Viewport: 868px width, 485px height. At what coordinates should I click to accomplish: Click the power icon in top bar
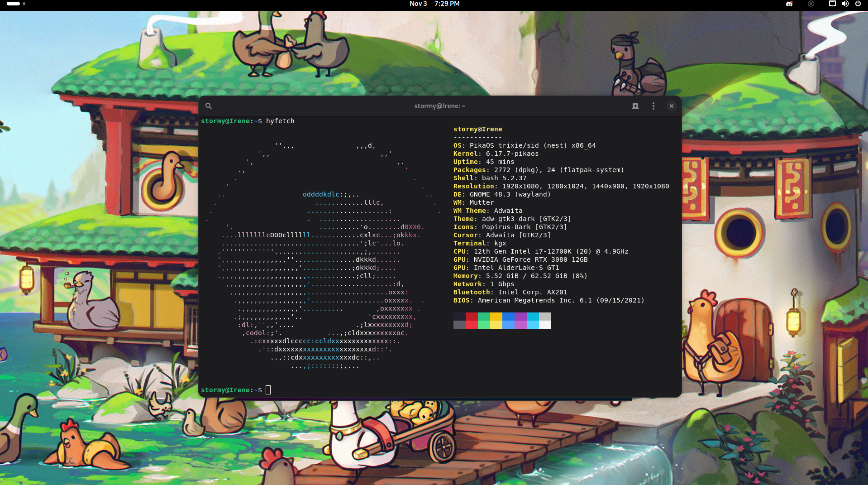[x=858, y=4]
